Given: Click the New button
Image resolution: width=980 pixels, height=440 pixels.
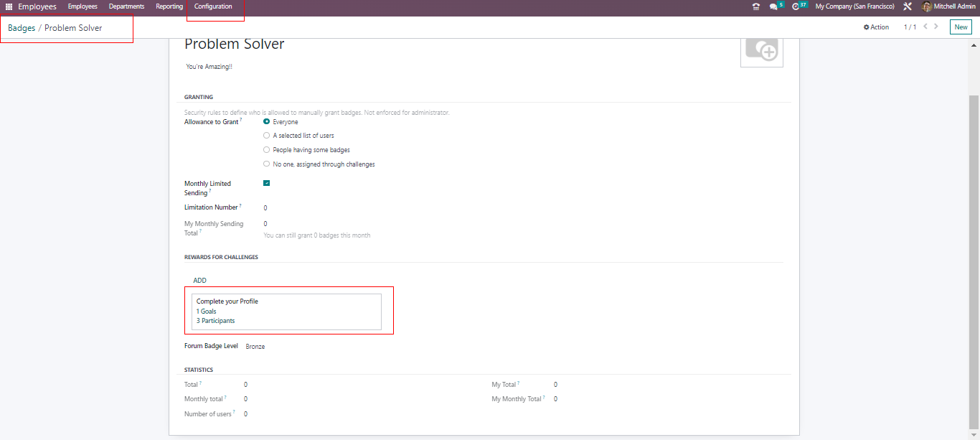Looking at the screenshot, I should (x=961, y=27).
